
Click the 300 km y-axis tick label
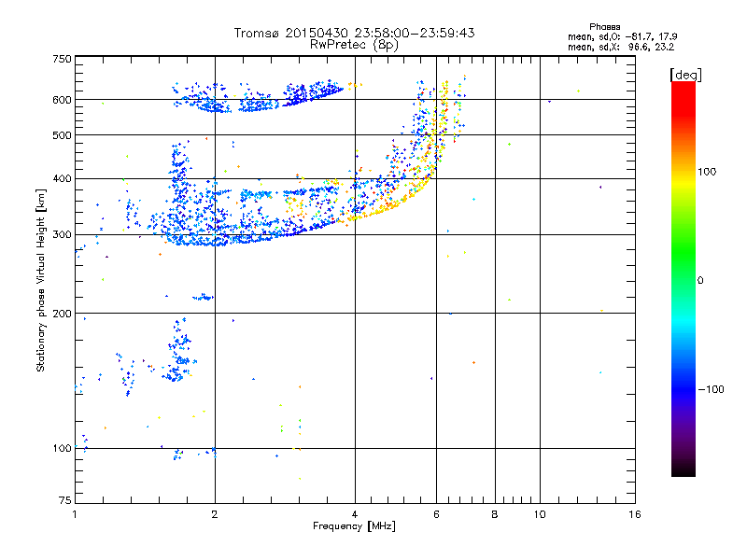(x=62, y=234)
